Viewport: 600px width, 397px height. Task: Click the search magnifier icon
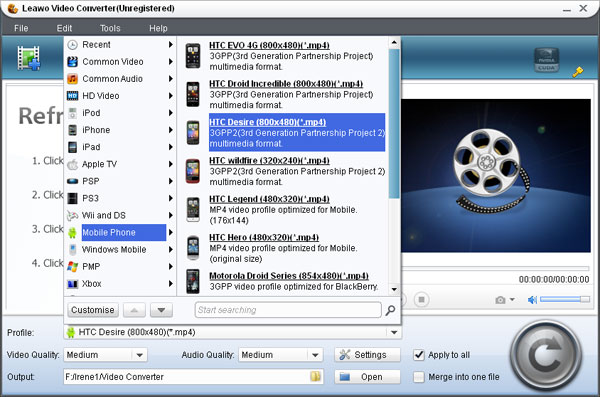click(x=390, y=310)
